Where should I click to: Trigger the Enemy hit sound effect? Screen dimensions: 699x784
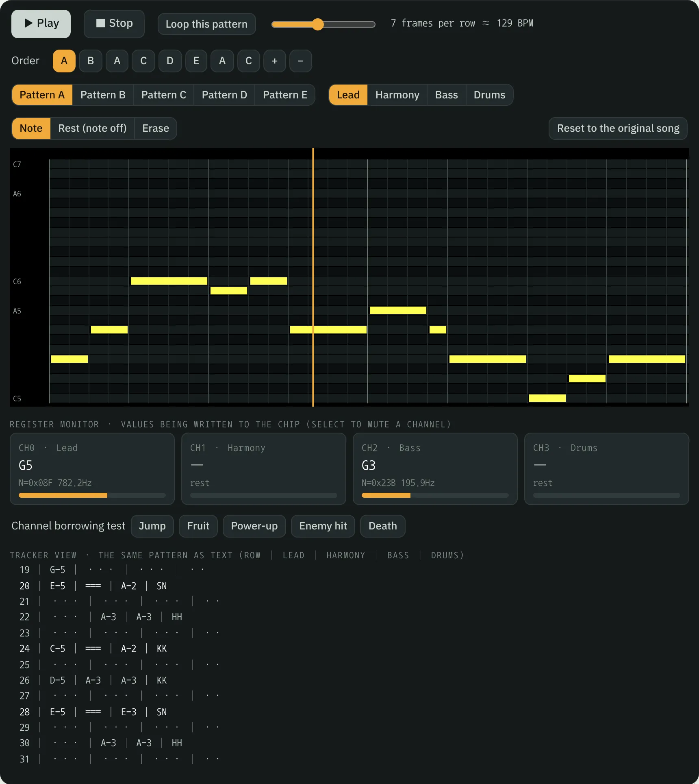[x=323, y=526]
